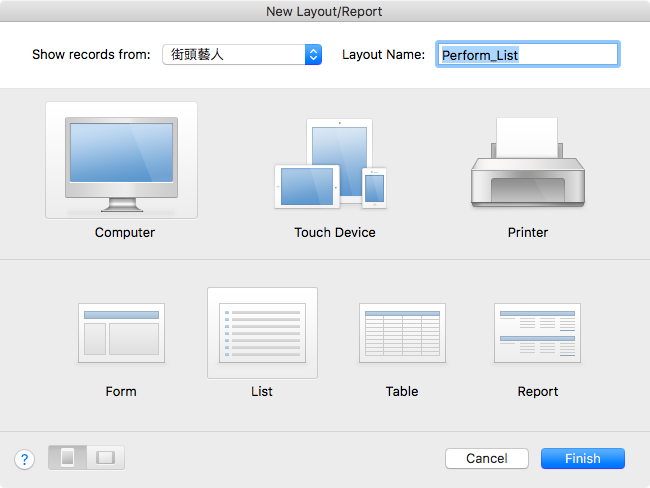The image size is (650, 488).
Task: Open help with the question mark icon
Action: (24, 459)
